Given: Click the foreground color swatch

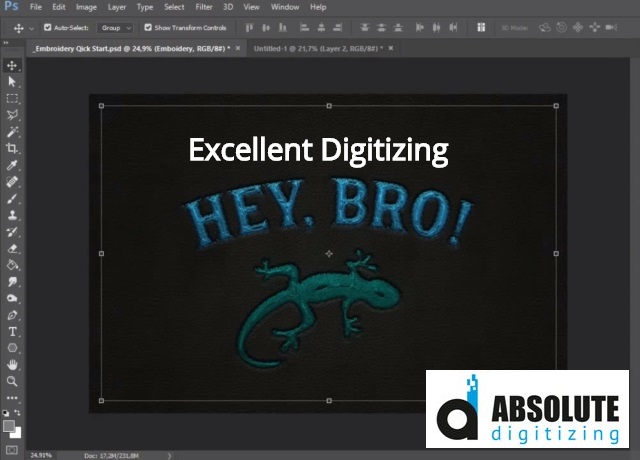Looking at the screenshot, I should [9, 425].
